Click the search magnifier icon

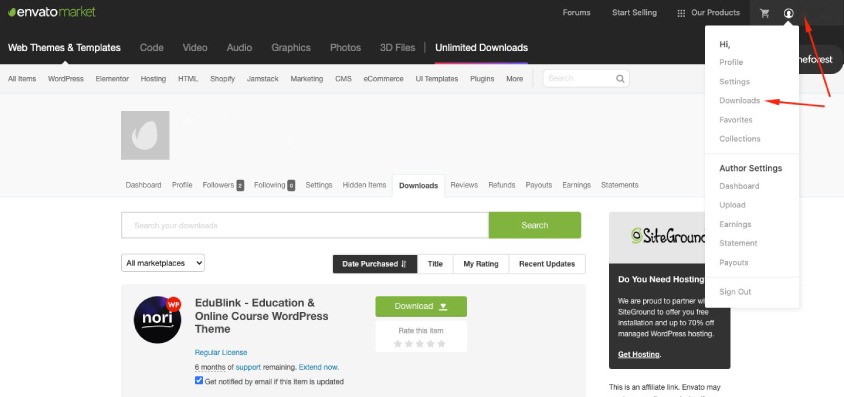620,79
